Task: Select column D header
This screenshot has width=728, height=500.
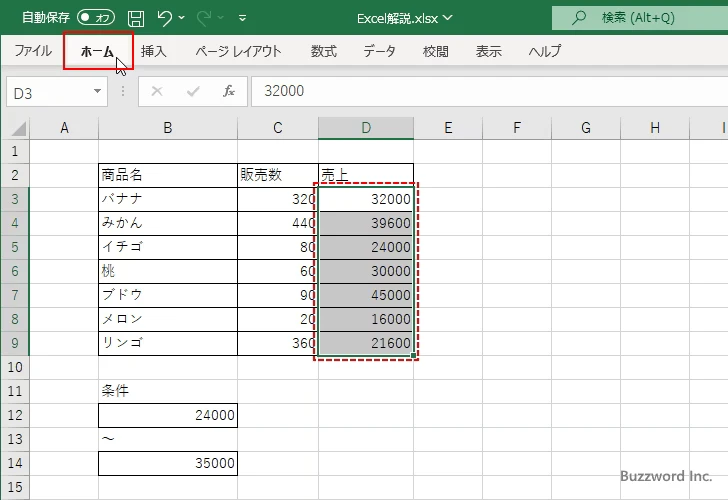Action: (x=366, y=128)
